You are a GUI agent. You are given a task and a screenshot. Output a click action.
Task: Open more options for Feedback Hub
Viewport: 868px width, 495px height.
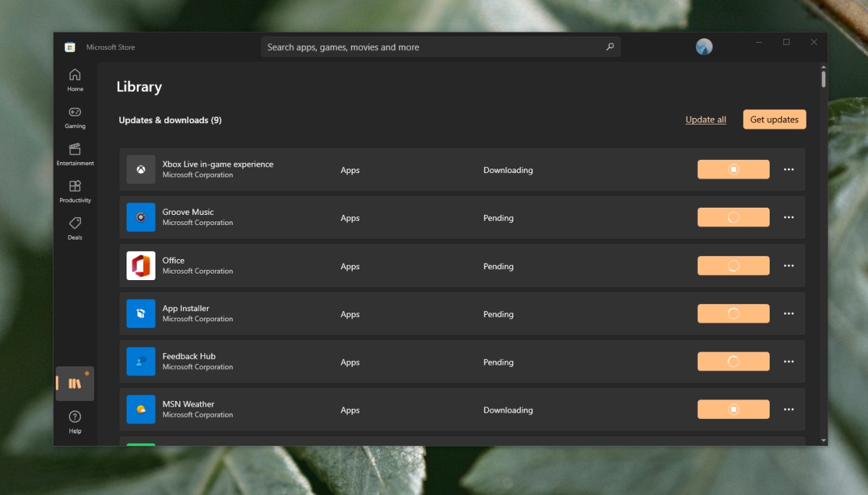[x=788, y=361]
